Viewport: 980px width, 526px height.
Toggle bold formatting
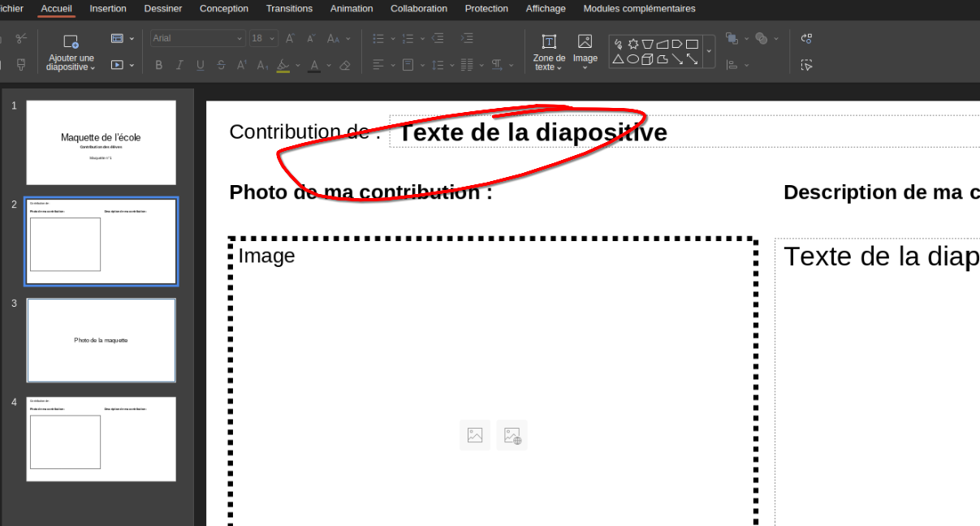pos(159,65)
